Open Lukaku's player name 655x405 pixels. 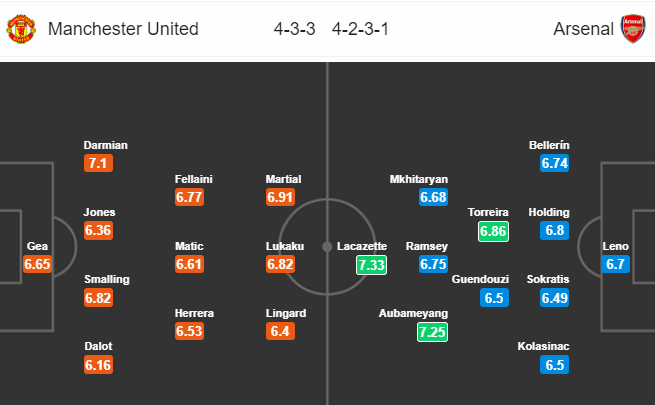pos(285,246)
